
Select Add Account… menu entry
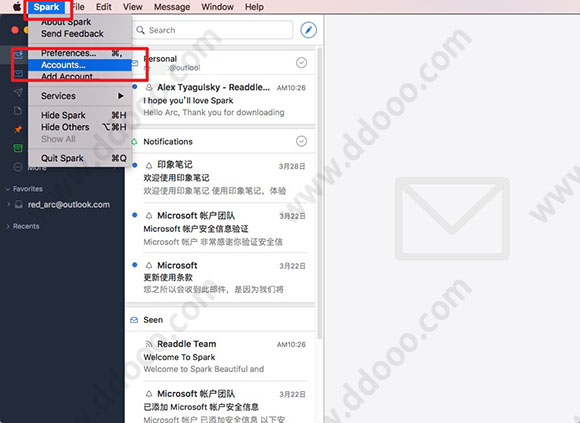point(80,76)
